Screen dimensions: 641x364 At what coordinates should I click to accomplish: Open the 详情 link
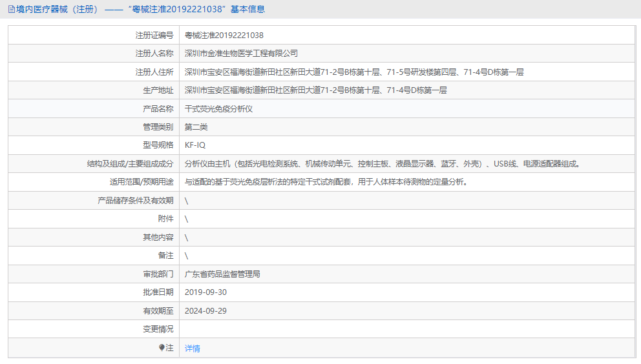click(x=192, y=348)
